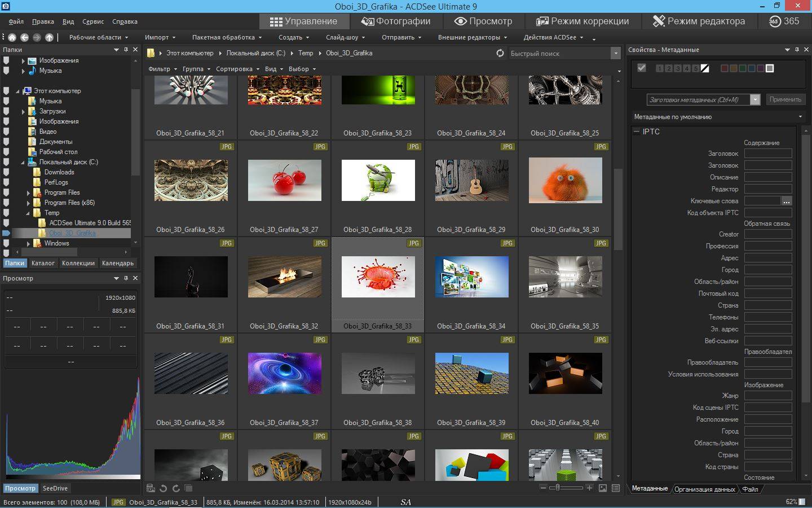
Task: Click Temp in breadcrumb path
Action: point(306,53)
